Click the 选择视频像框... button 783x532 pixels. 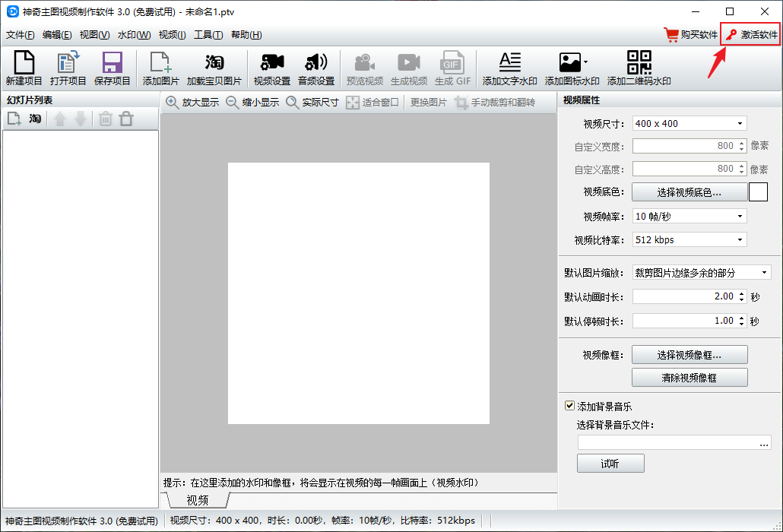[x=689, y=355]
